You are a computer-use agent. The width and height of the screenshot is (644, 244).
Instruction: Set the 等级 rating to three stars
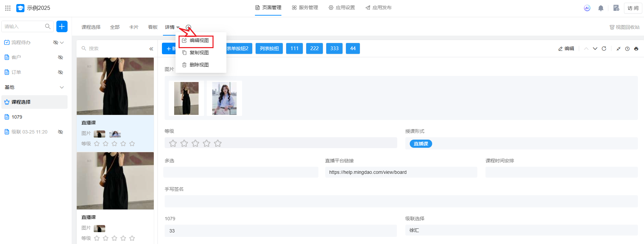coord(195,143)
